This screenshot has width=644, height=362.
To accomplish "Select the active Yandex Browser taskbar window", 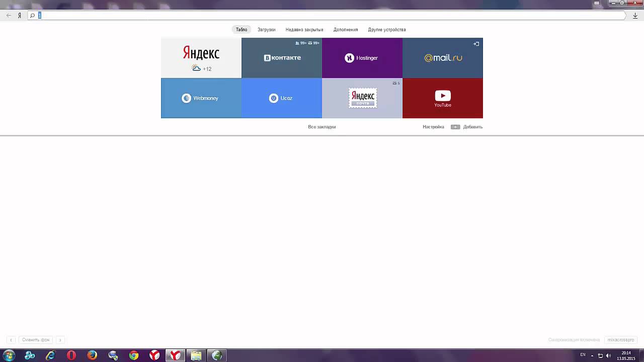I will pyautogui.click(x=176, y=355).
